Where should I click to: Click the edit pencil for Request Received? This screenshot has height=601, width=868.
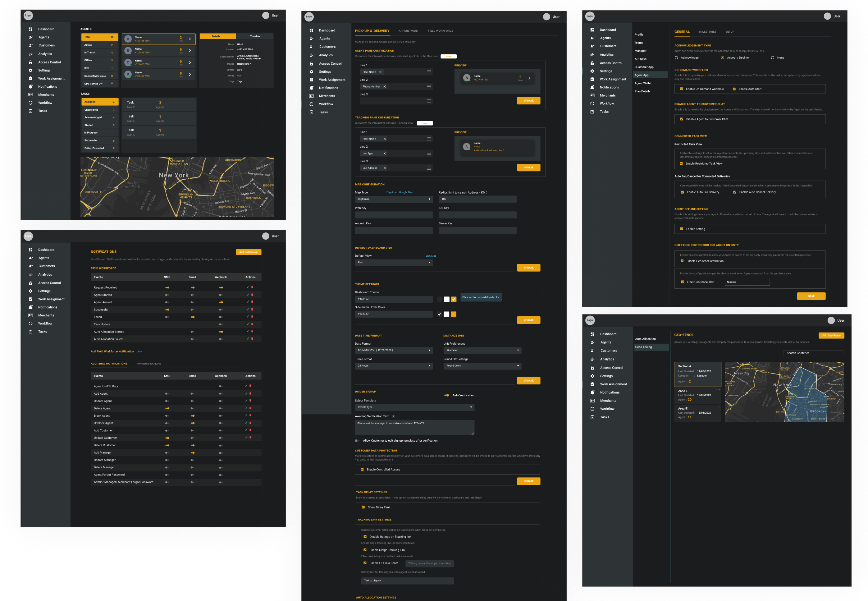coord(247,287)
